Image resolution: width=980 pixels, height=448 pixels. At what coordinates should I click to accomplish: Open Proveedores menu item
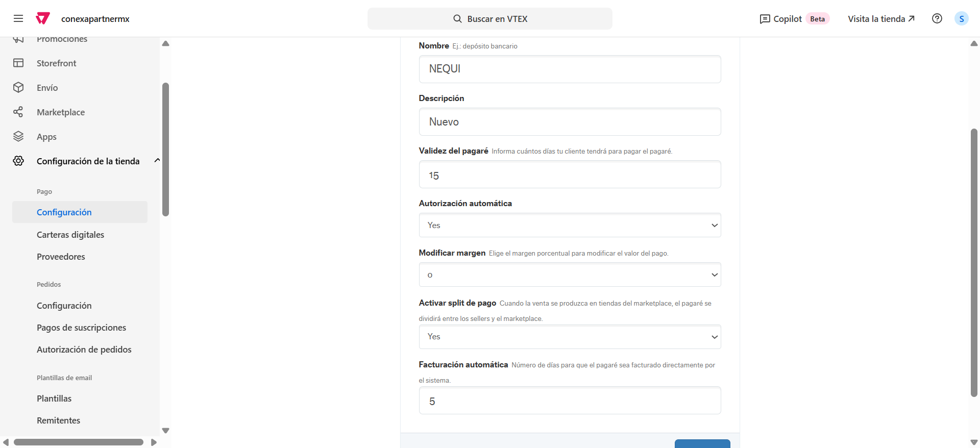point(61,257)
